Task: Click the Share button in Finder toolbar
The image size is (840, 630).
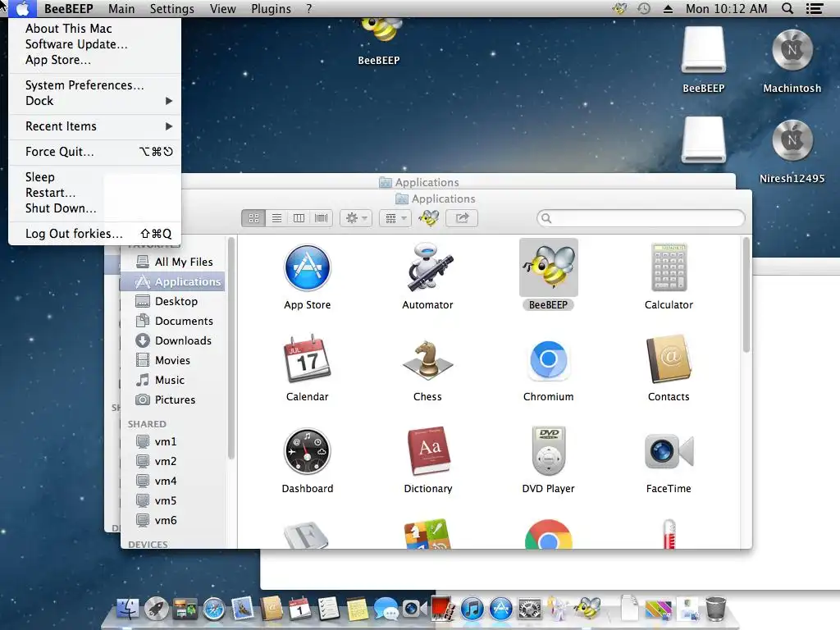Action: (x=462, y=218)
